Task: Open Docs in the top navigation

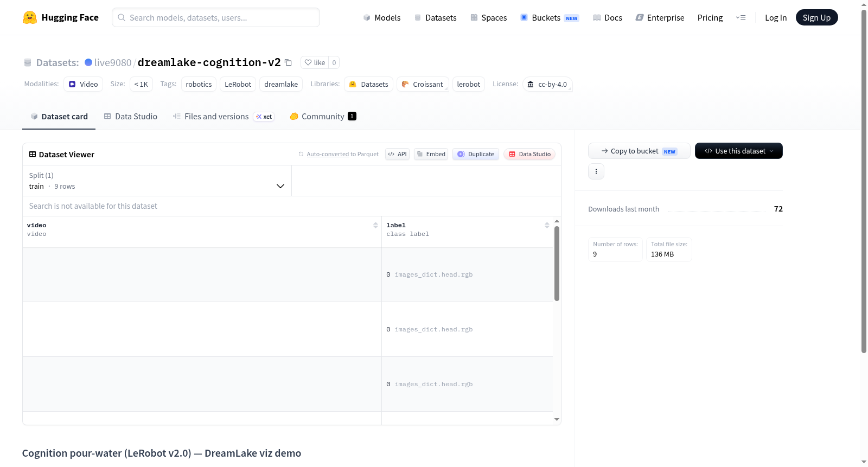Action: (608, 17)
